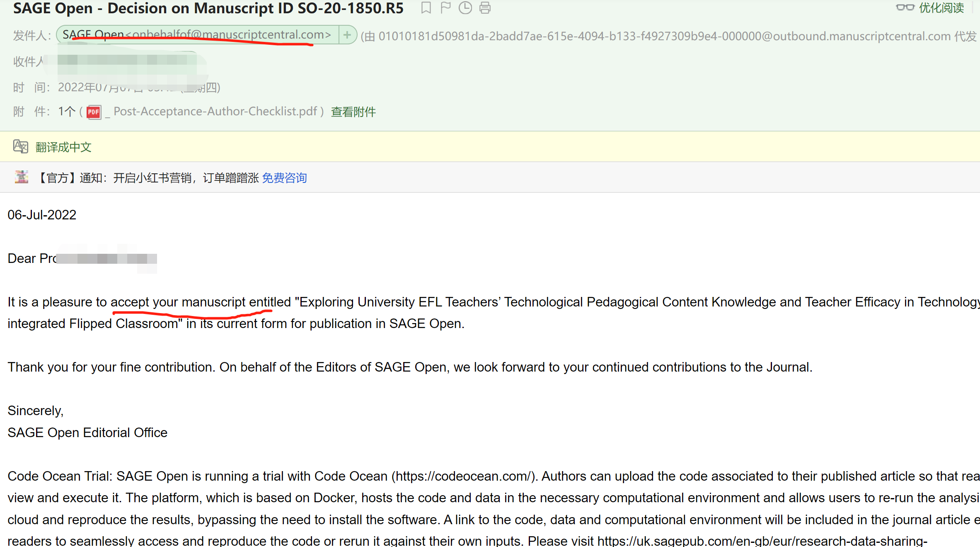
Task: Open the glasses reading-mode icon
Action: coord(905,7)
